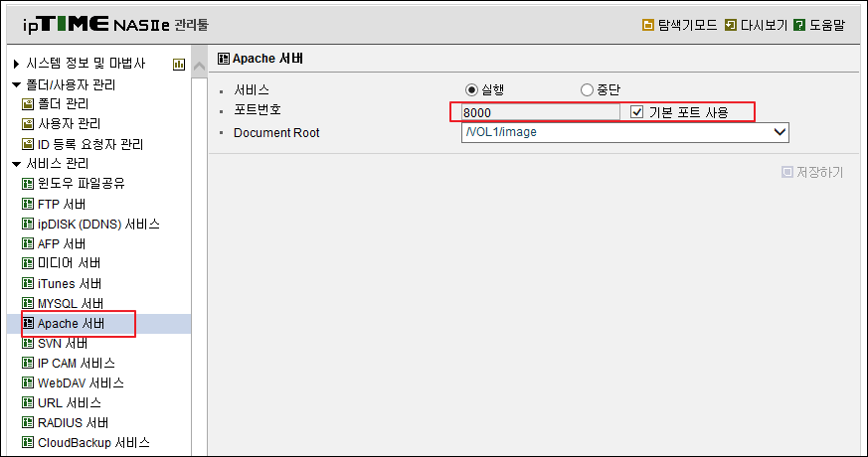
Task: Open SVN 서버 page
Action: click(x=63, y=343)
